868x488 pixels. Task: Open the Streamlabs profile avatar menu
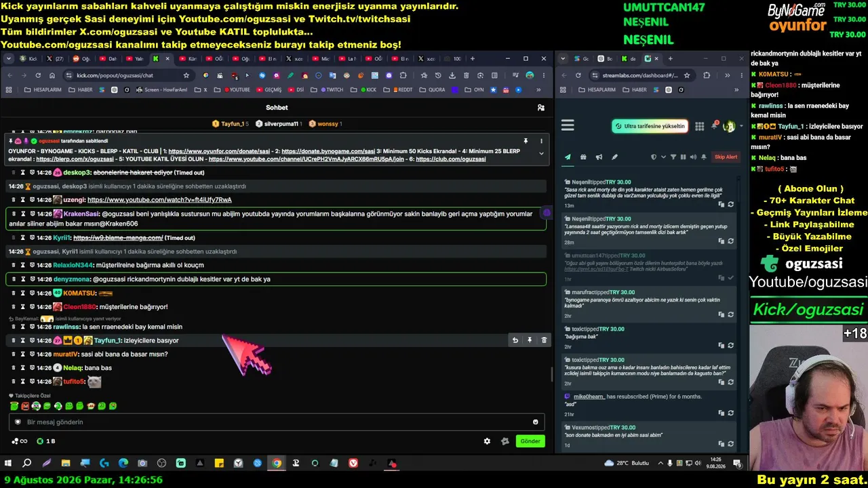(x=730, y=126)
